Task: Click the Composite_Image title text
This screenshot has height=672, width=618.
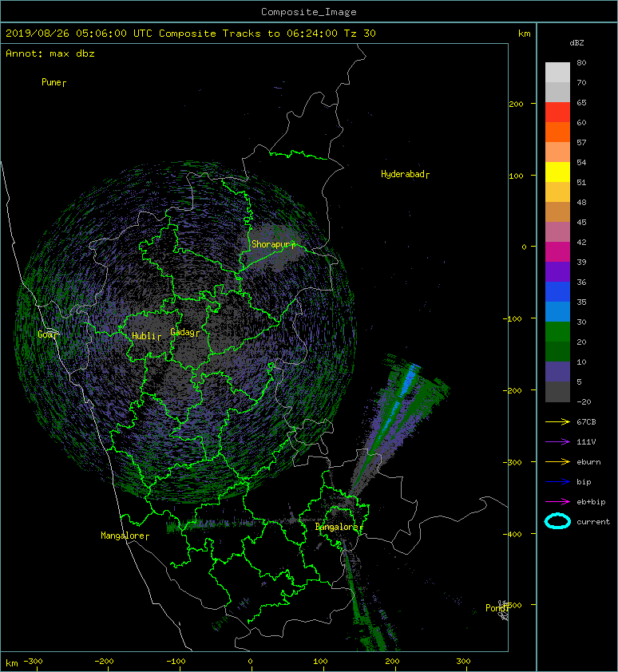Action: point(309,12)
